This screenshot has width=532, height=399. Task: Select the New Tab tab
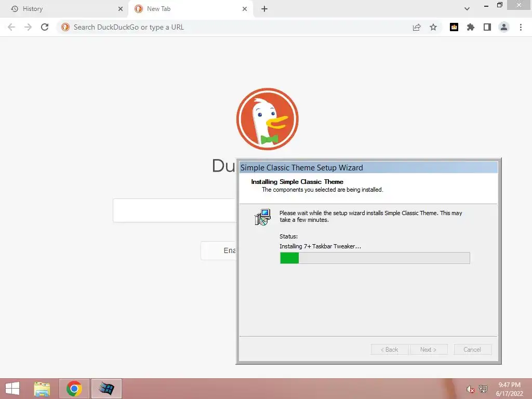point(190,9)
